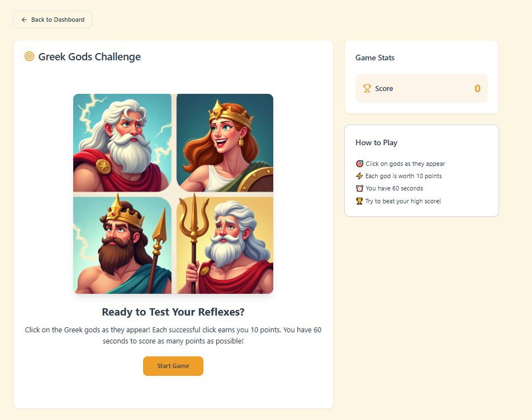532x420 pixels.
Task: Click the Zeus portrait with lightning
Action: 122,143
